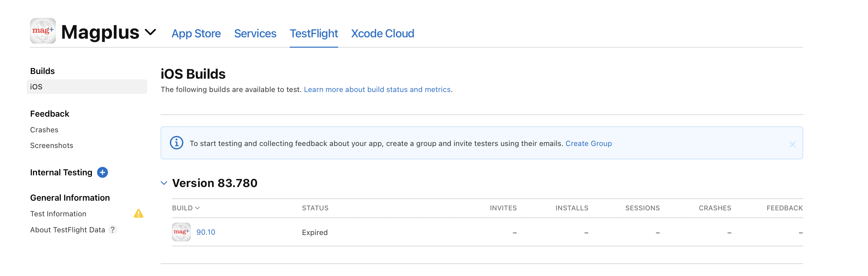
Task: Open Screenshots feedback in sidebar
Action: click(x=51, y=145)
